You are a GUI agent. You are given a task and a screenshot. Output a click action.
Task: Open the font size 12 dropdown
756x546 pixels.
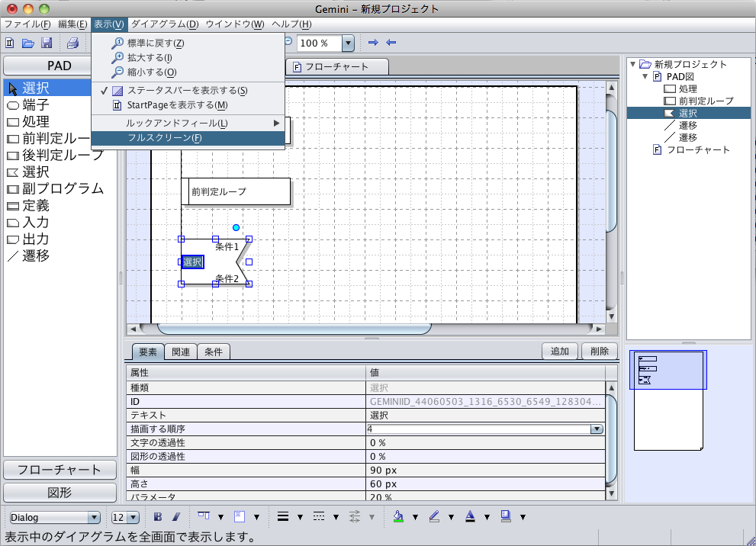click(x=134, y=518)
